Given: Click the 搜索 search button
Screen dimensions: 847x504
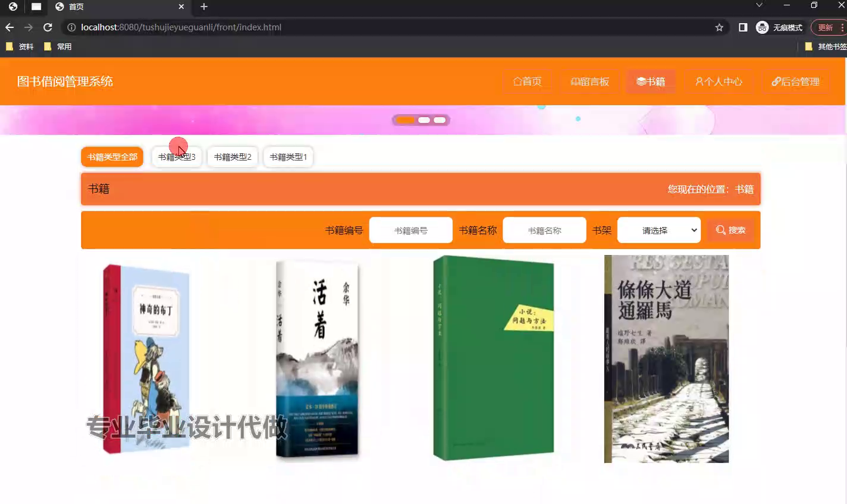Looking at the screenshot, I should (730, 230).
